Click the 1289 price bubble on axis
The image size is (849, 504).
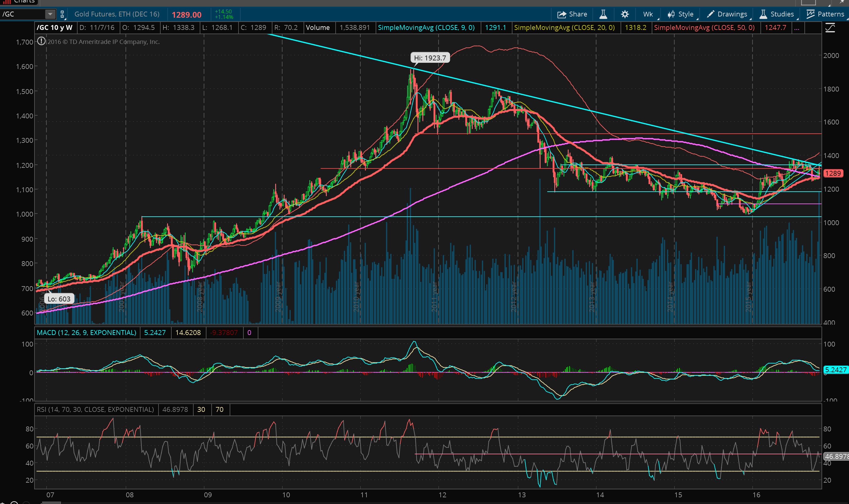[x=833, y=174]
